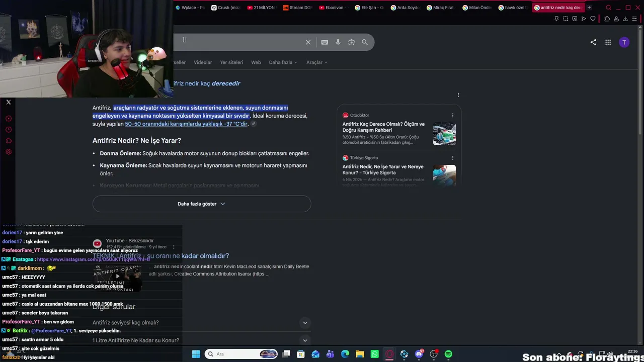Add a new browser tab
The height and width of the screenshot is (362, 644).
coord(589,8)
